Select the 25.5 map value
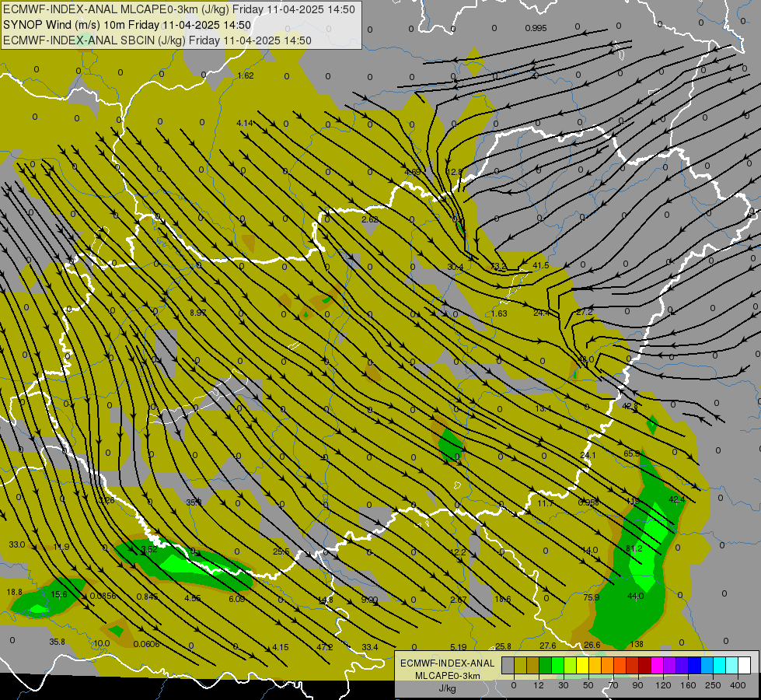The width and height of the screenshot is (761, 700). click(281, 551)
